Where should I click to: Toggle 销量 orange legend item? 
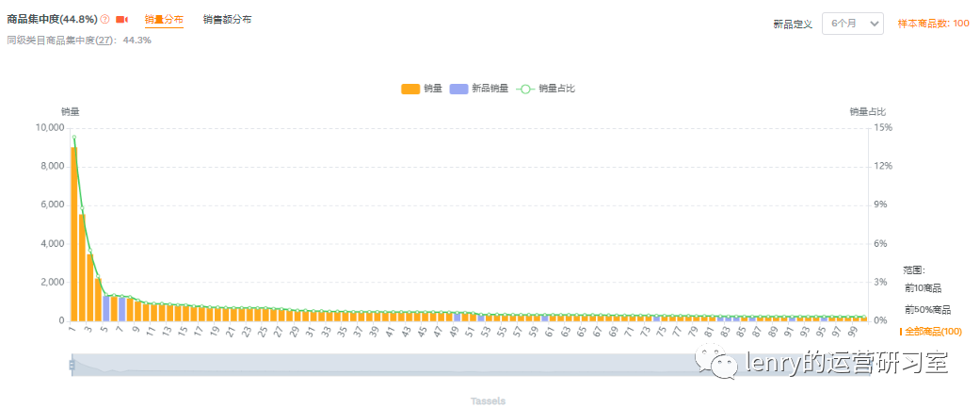[422, 89]
